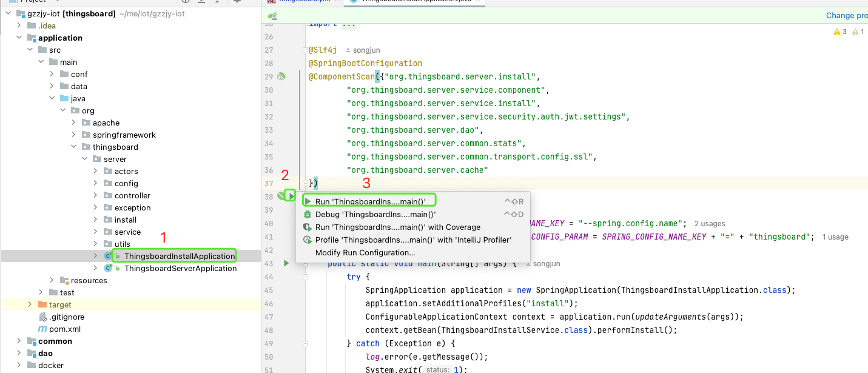Click the Spring icon in the green notification banner
Viewport: 868px width, 373px height.
point(273,16)
